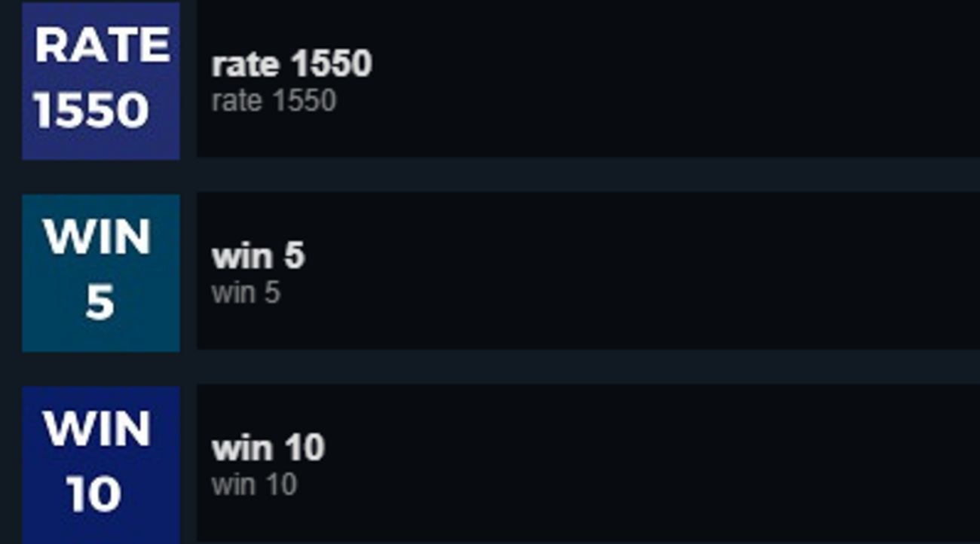Click the RATE 1550 badge icon
Screen dimensions: 980x544
[100, 80]
